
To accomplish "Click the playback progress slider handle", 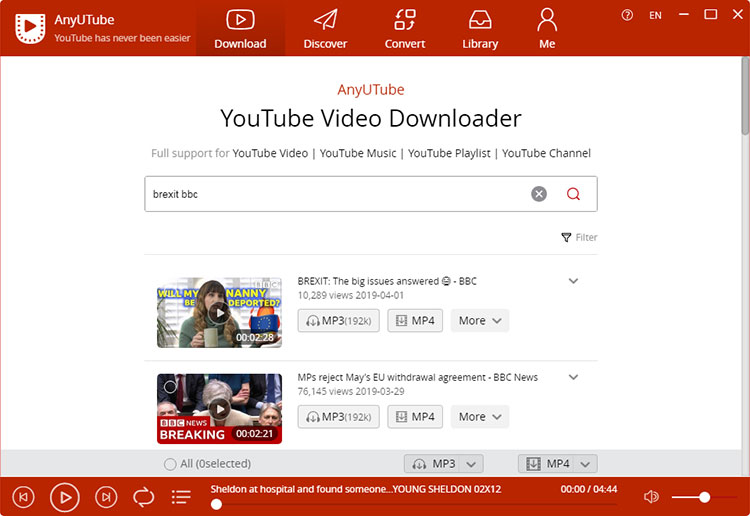I will 216,504.
